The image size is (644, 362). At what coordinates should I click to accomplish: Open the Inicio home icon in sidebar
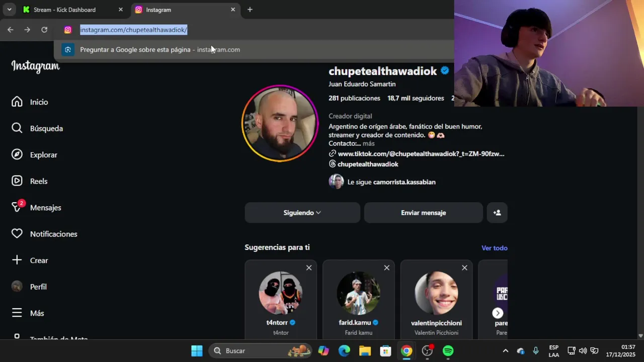tap(17, 102)
